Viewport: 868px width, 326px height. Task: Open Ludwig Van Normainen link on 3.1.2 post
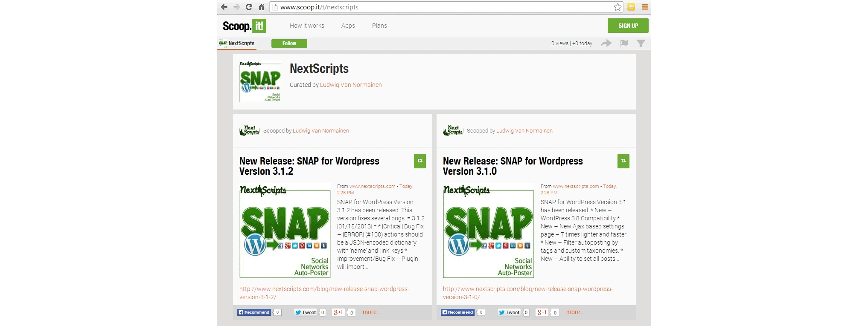click(x=321, y=131)
